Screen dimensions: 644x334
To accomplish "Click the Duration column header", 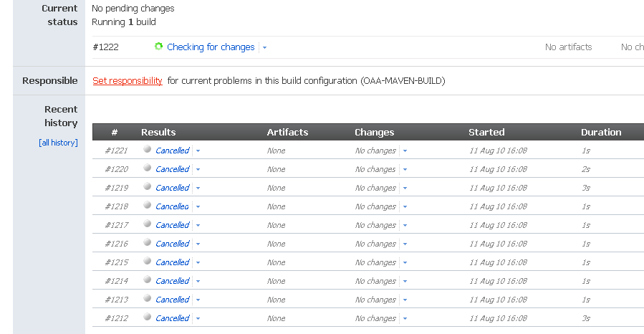I will [601, 133].
